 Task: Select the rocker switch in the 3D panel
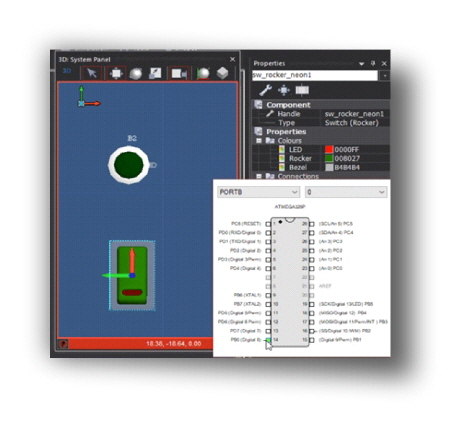tap(132, 275)
